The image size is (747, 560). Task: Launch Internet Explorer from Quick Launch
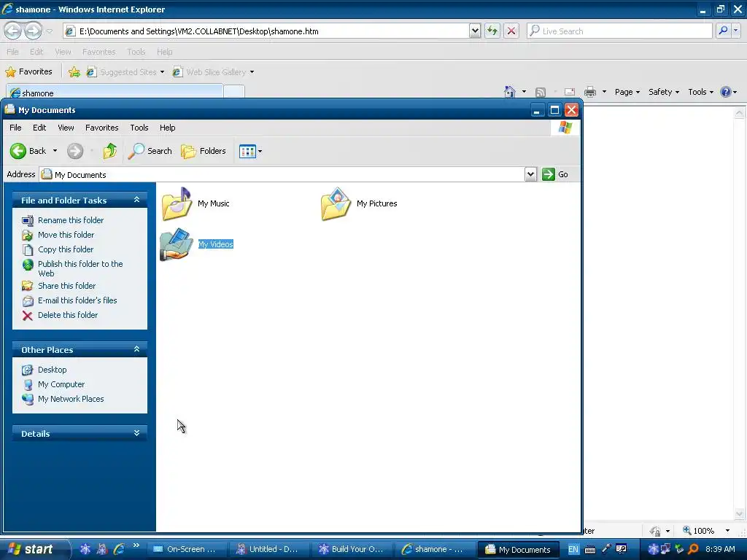pos(119,549)
